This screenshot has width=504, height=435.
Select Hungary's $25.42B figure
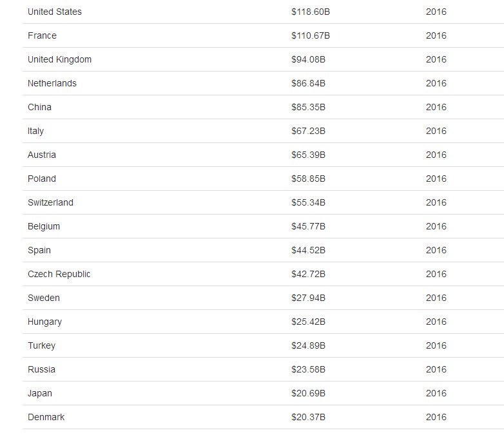click(308, 322)
